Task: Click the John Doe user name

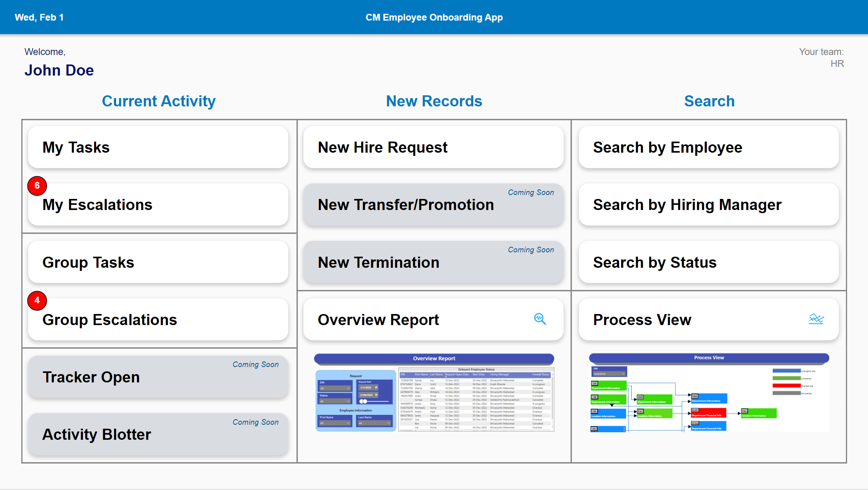Action: pyautogui.click(x=59, y=70)
